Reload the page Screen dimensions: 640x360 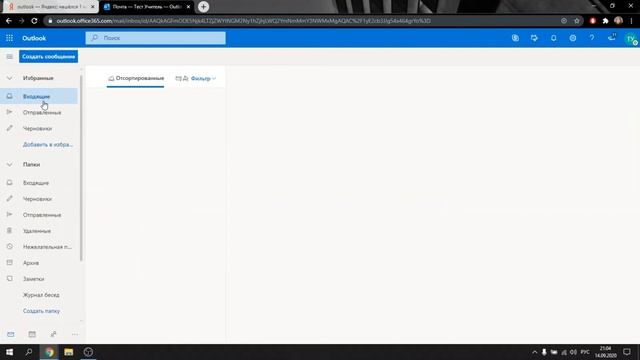34,21
